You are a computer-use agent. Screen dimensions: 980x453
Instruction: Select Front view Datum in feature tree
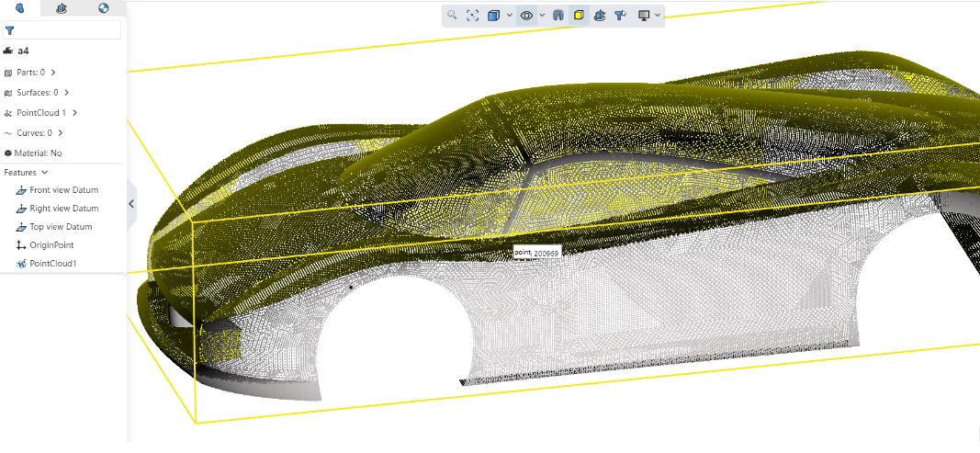tap(63, 190)
